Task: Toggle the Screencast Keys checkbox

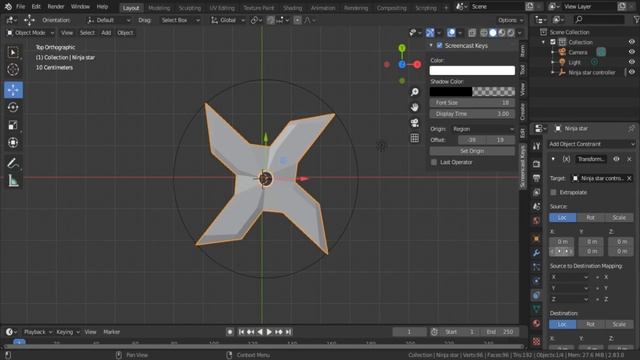Action: 440,45
